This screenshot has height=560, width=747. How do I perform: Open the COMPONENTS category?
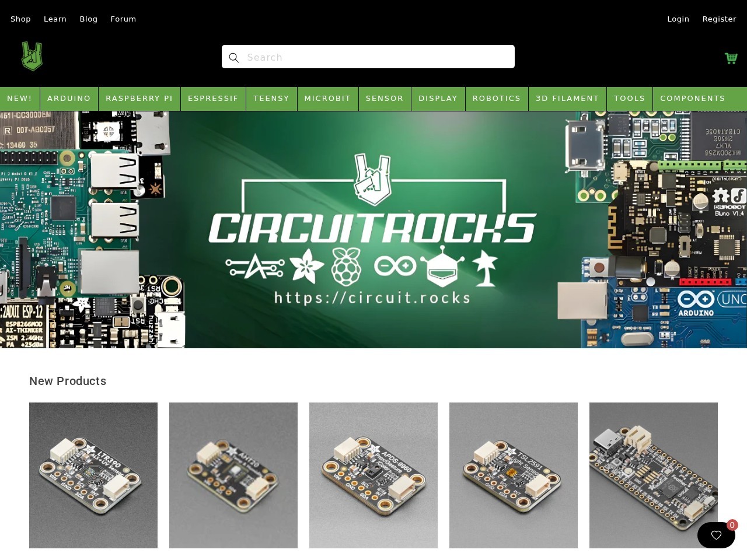(693, 98)
